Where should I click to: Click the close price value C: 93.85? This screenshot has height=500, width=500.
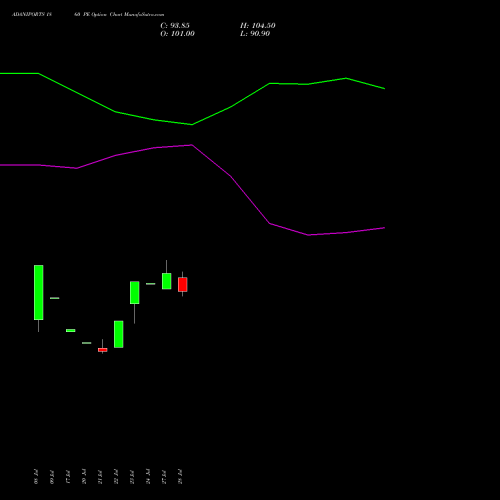[x=175, y=26]
